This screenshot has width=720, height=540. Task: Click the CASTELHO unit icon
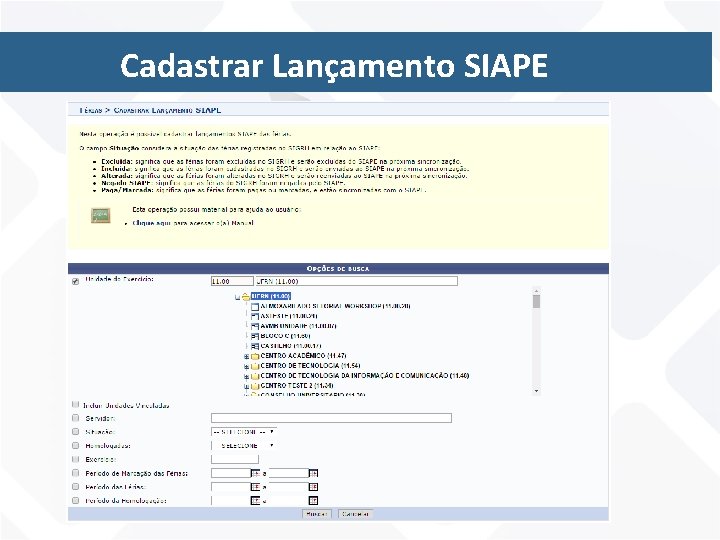(x=255, y=346)
